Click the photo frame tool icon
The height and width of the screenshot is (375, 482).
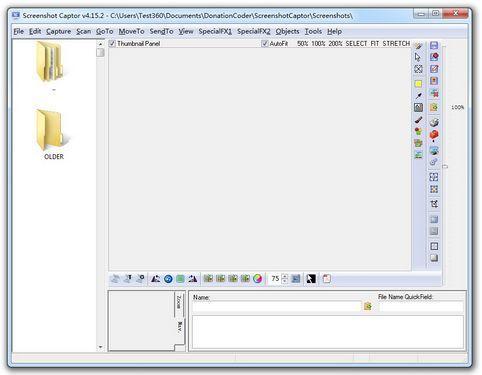418,107
